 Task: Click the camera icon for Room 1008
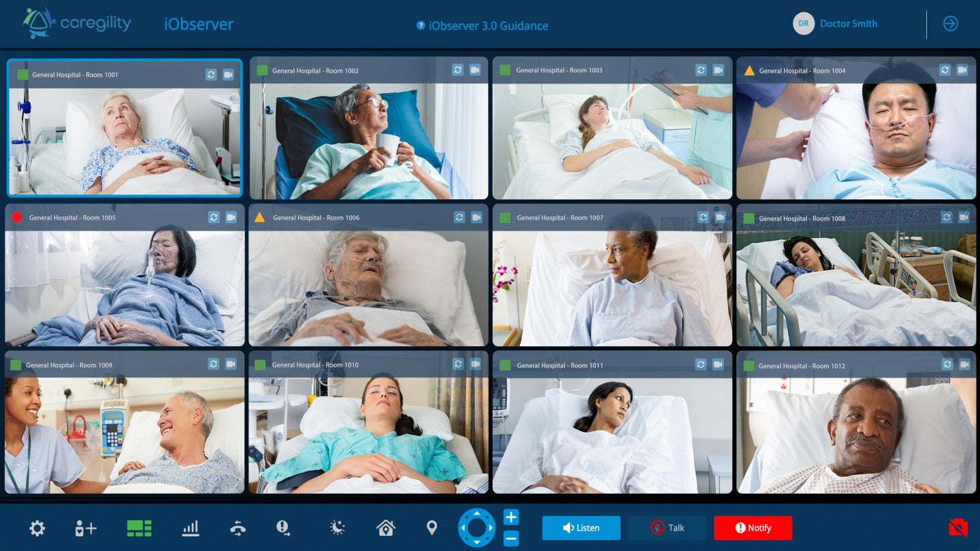point(964,217)
